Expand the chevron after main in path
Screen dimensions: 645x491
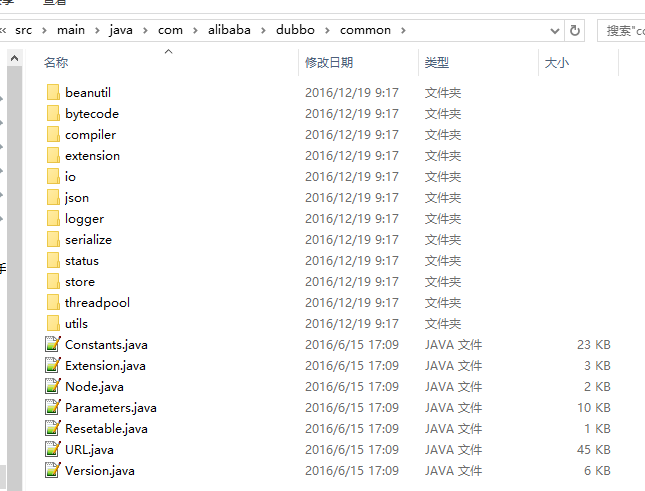pyautogui.click(x=97, y=30)
